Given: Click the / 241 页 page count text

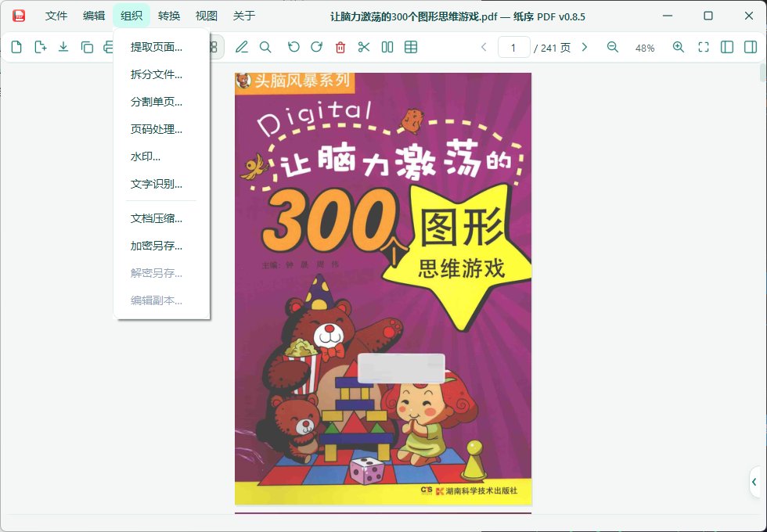Looking at the screenshot, I should coord(553,48).
